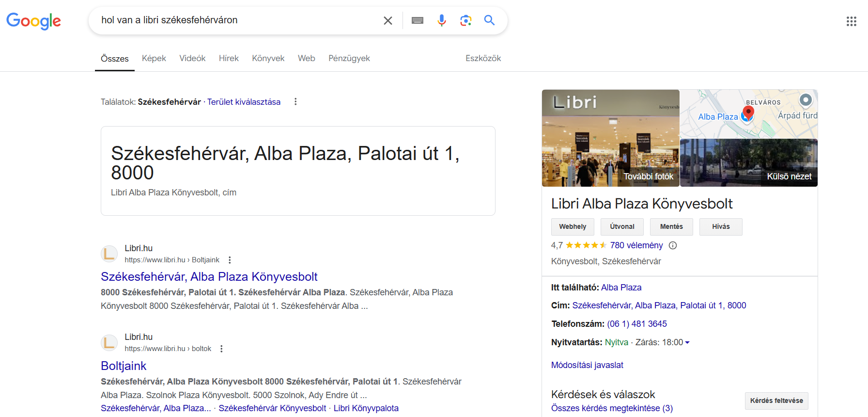Click the https://www.libri.hu › Boltjaink URL
868x417 pixels.
pos(172,260)
